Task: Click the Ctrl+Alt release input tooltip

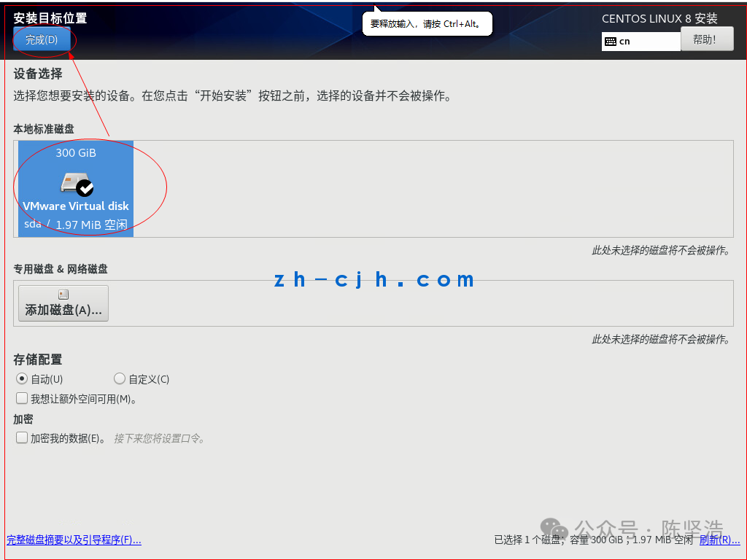Action: (427, 24)
